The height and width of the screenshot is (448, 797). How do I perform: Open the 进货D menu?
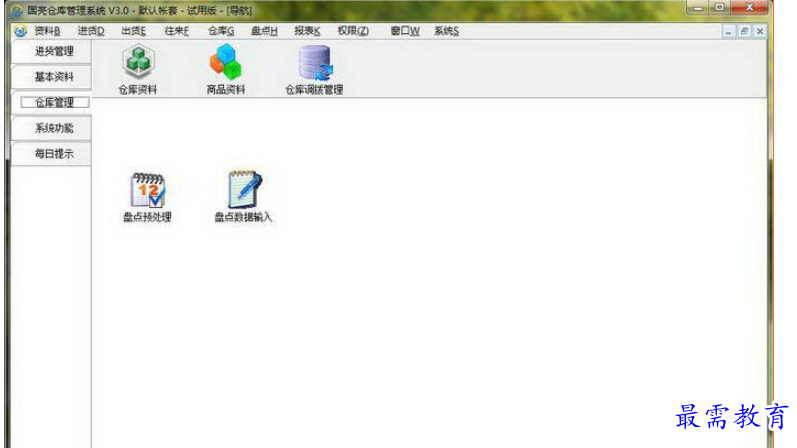91,31
